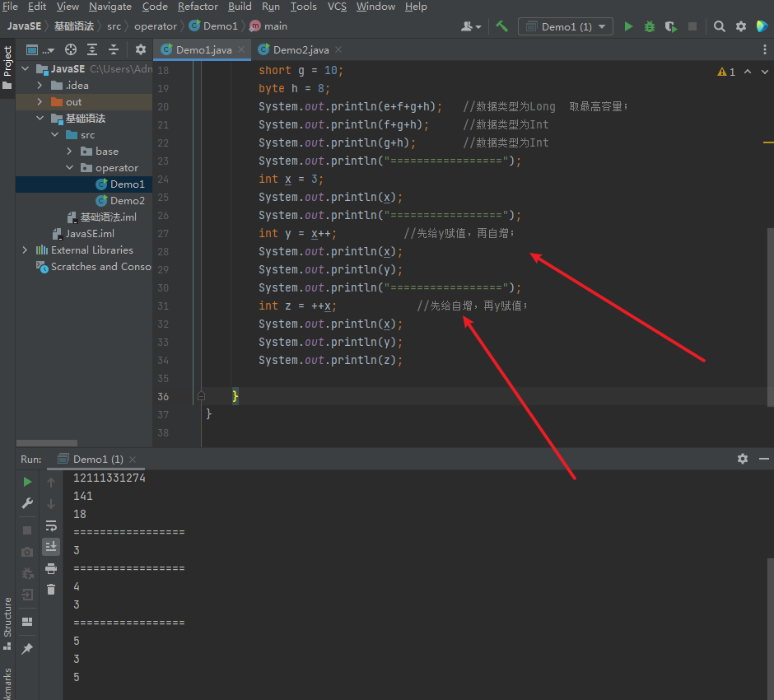Screen dimensions: 774x700
Task: Toggle soft-wrap in the console
Action: 51,525
